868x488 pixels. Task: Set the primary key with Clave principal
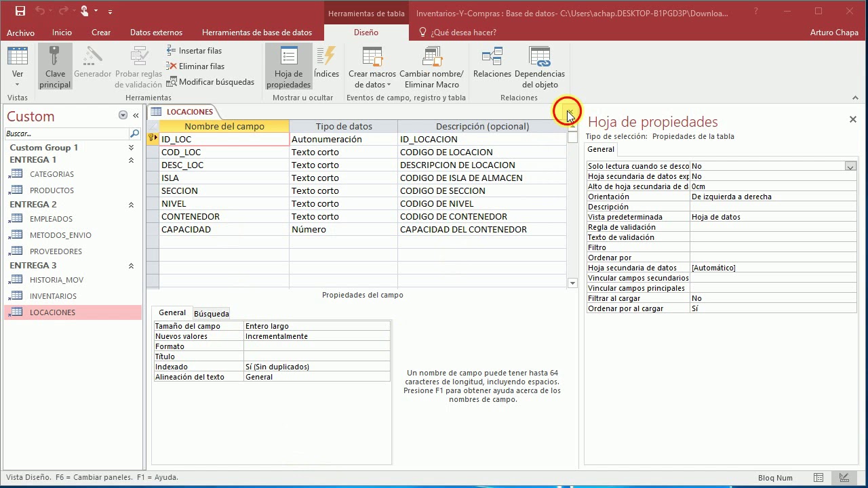click(x=54, y=64)
